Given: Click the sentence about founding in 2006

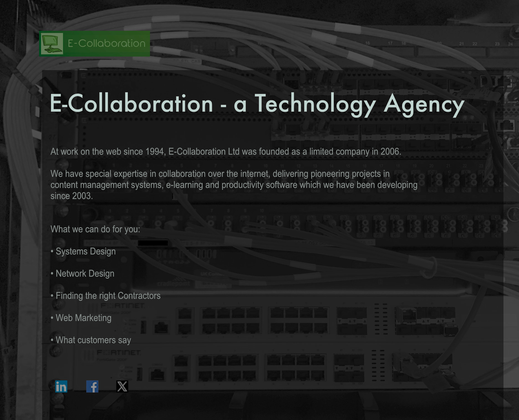Looking at the screenshot, I should pos(226,152).
